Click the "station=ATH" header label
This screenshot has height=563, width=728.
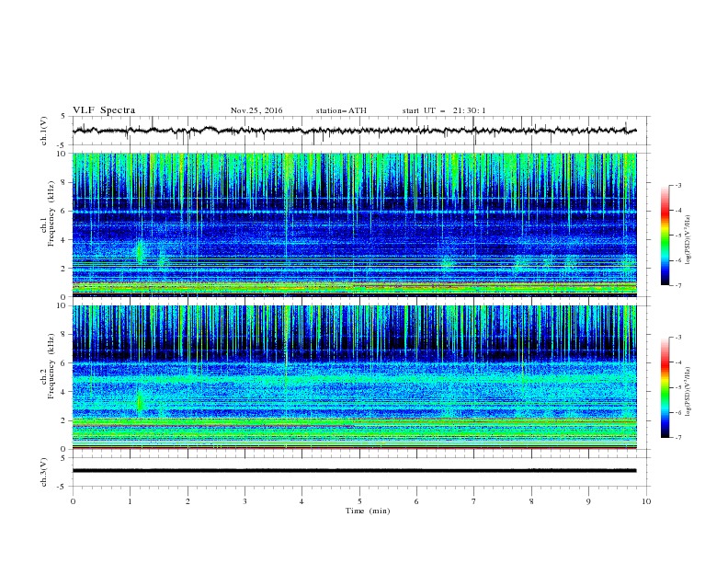click(341, 110)
